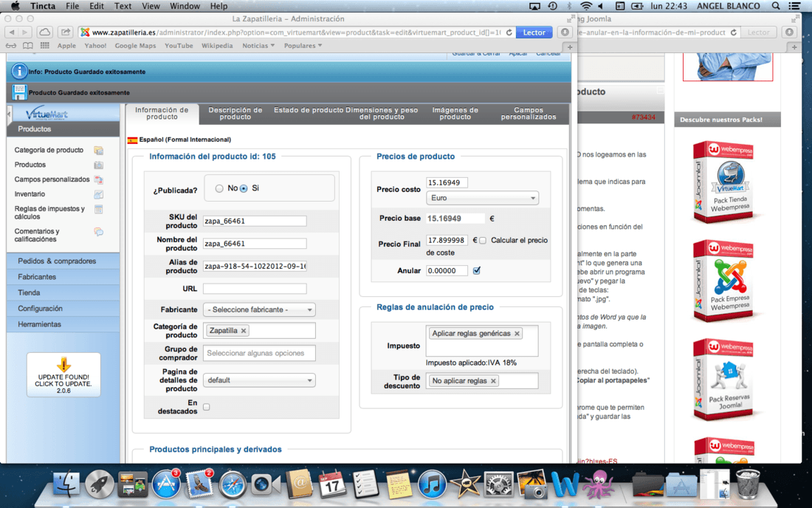This screenshot has width=812, height=508.
Task: Expand the Pedidos & compradores section
Action: 63,261
